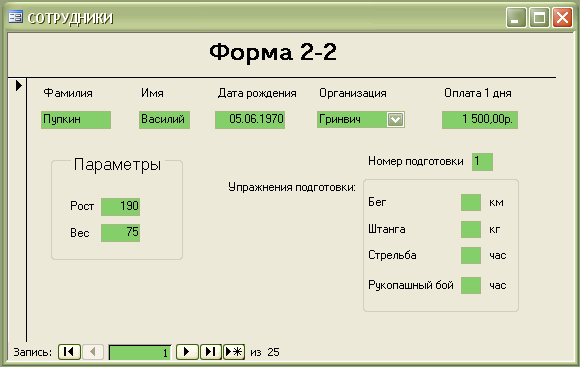Click the Фамилия label

pos(68,93)
